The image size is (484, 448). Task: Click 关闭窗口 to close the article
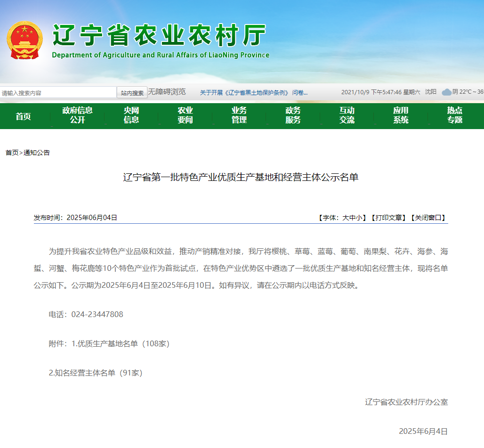click(428, 218)
